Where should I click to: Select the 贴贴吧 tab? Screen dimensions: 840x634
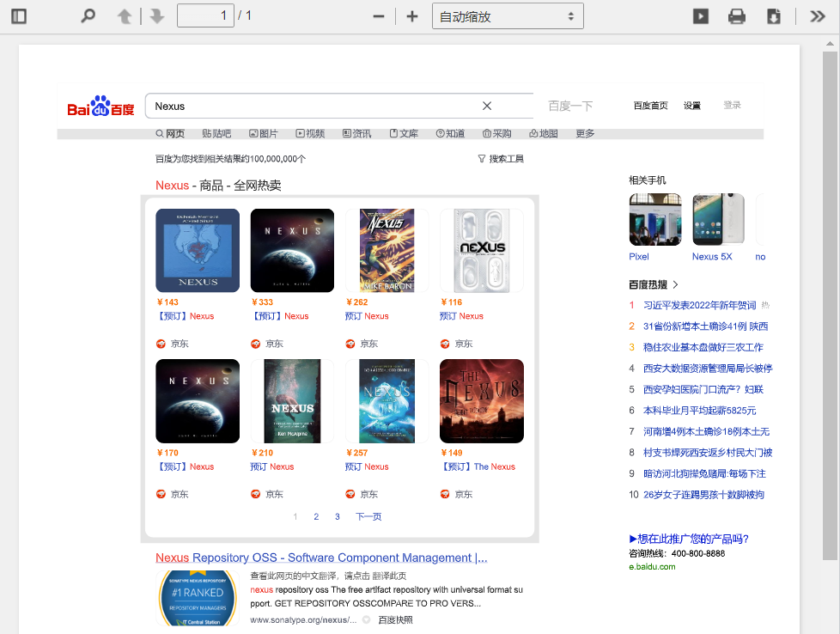pyautogui.click(x=216, y=133)
